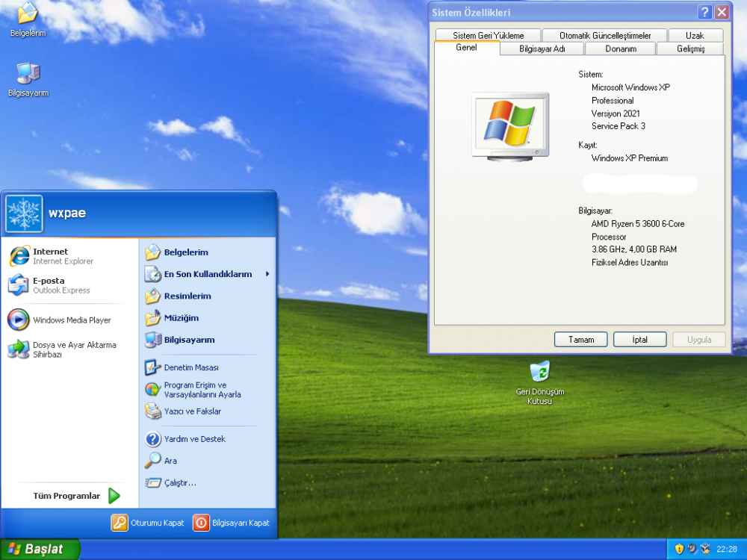Choose Bilgisayarı Kapat label
Screen dimensions: 747x560
241,523
